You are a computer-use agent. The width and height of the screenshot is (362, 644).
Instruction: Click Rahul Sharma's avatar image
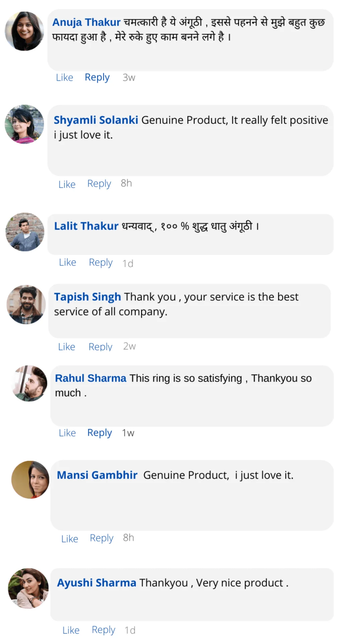29,383
